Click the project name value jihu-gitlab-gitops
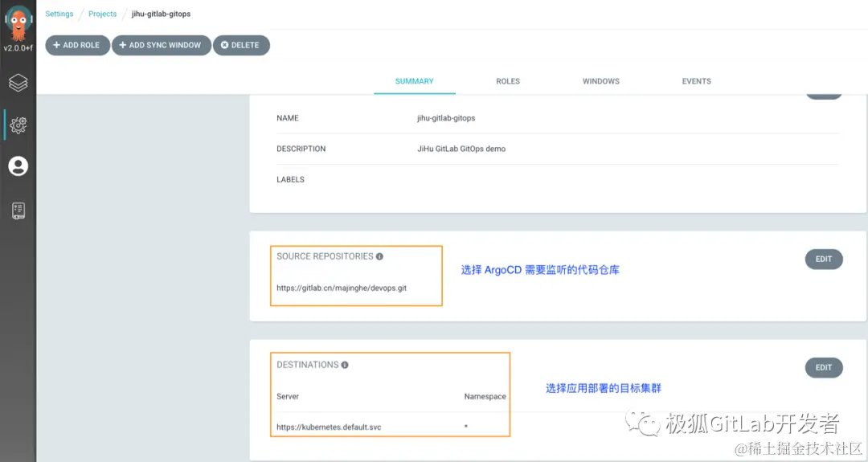Viewport: 868px width, 462px height. coord(446,118)
